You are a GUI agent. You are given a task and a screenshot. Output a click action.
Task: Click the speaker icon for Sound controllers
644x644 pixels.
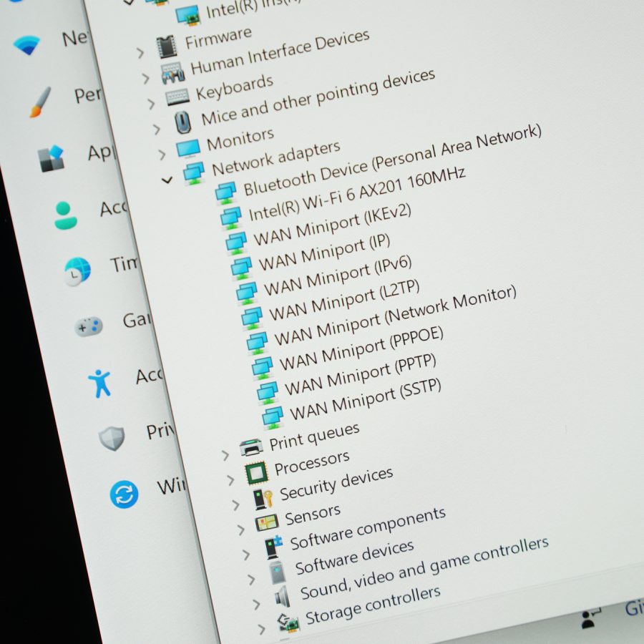click(283, 596)
